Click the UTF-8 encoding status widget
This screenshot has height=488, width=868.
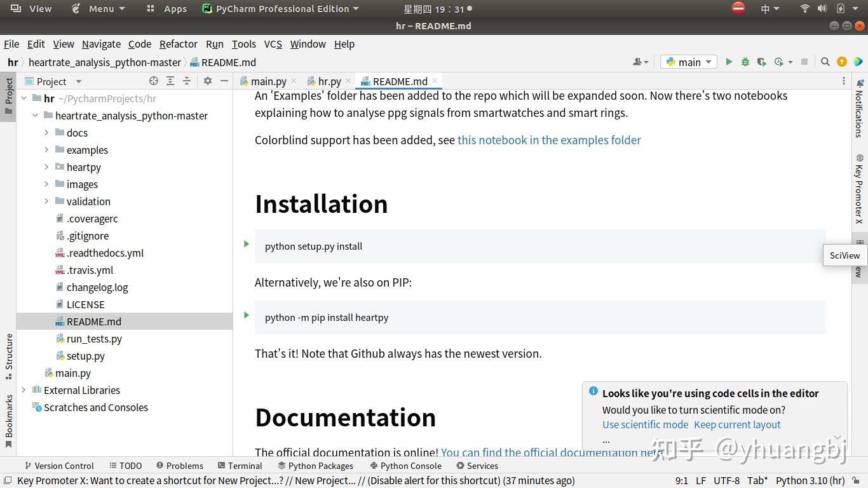[x=726, y=480]
